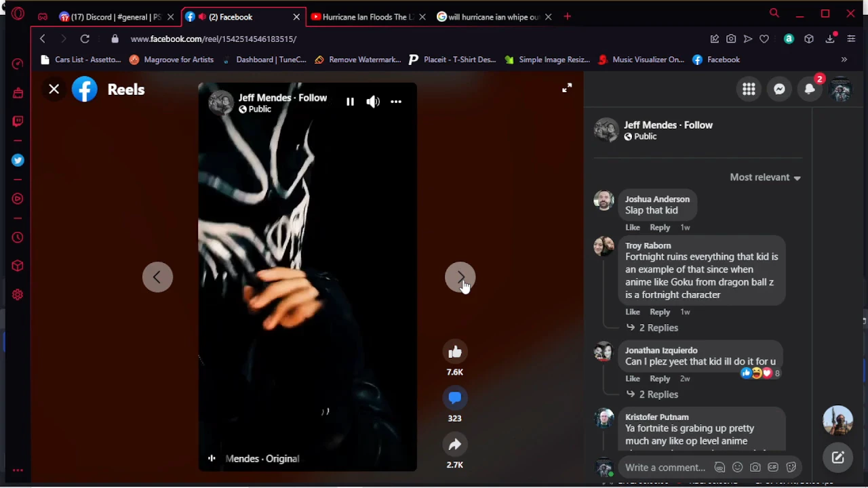Click the Facebook logo beside Reels

point(85,89)
